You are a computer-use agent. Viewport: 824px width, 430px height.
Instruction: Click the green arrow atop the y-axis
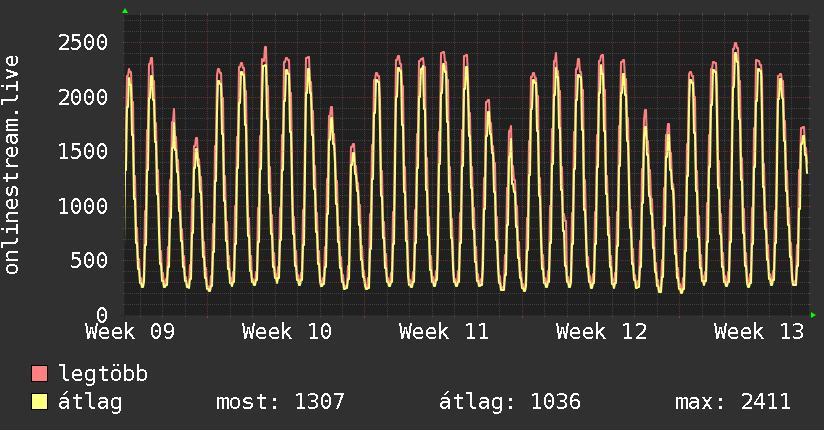125,11
